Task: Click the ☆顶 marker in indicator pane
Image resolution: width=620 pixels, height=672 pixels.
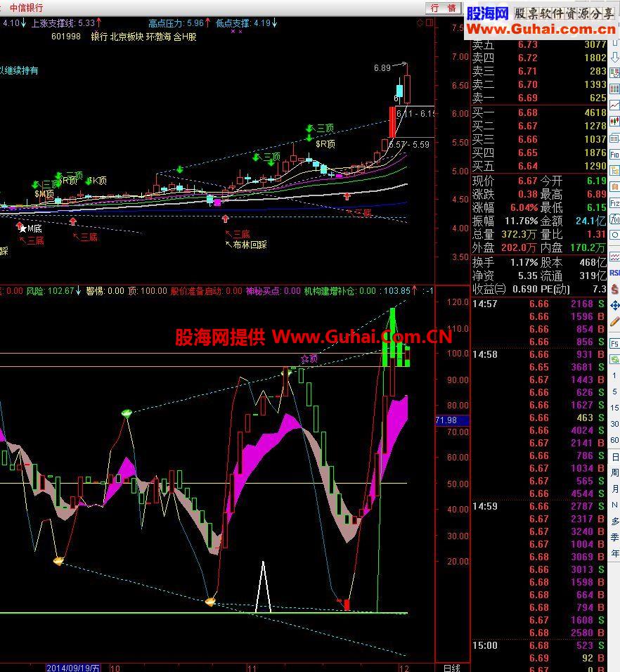Action: tap(309, 358)
